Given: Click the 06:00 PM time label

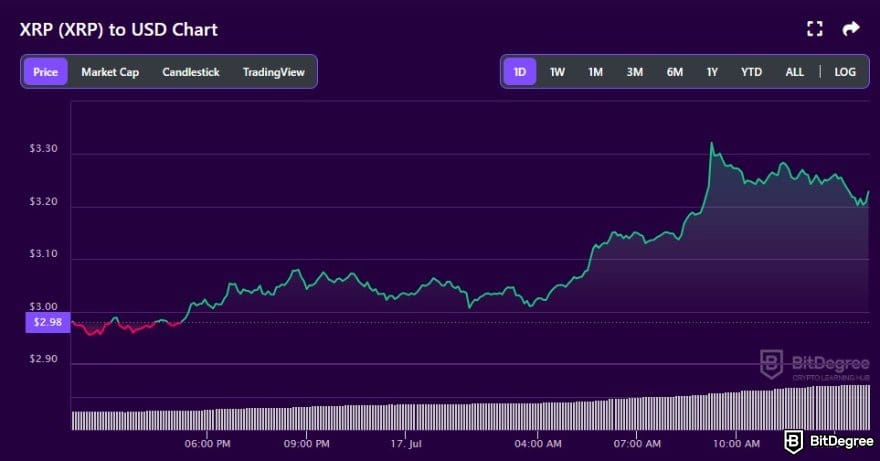Looking at the screenshot, I should 207,444.
